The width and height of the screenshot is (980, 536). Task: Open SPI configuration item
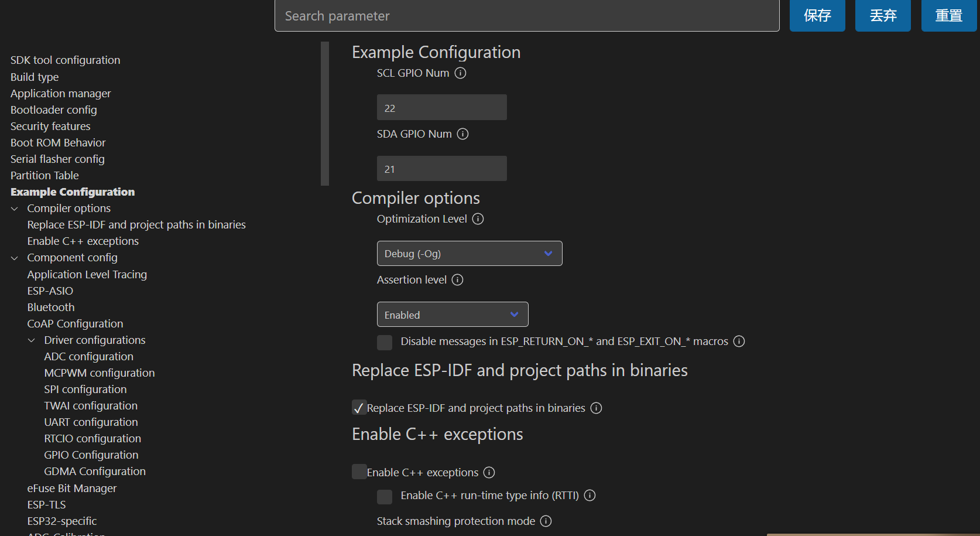click(85, 390)
